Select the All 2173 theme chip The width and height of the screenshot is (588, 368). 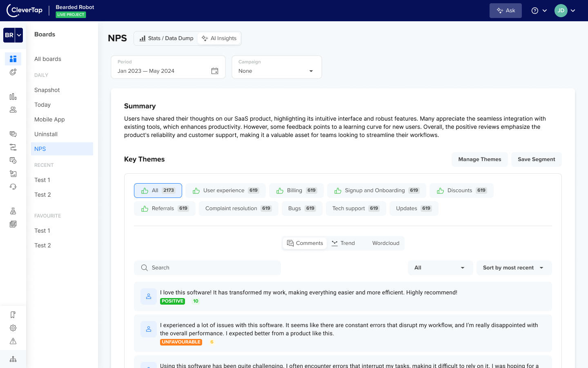[158, 191]
